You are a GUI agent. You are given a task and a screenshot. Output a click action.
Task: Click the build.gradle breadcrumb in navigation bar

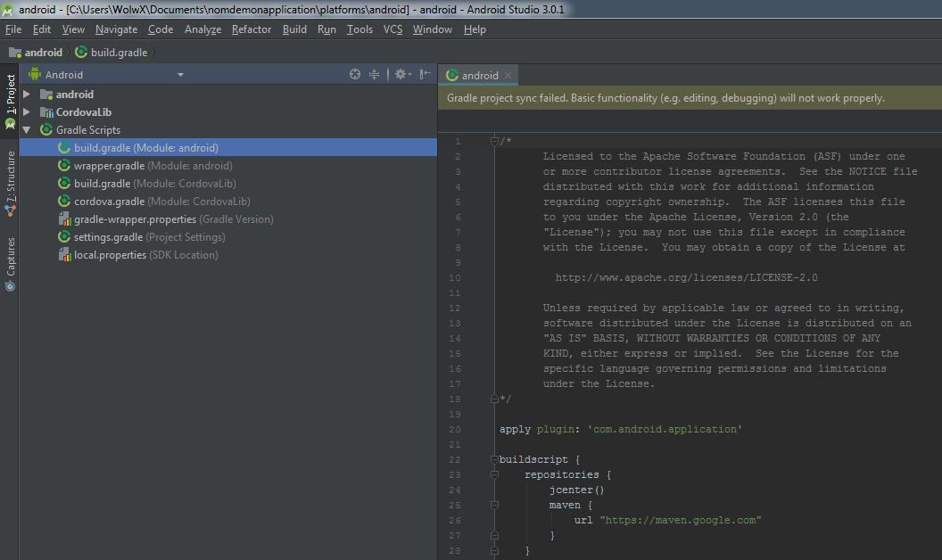[119, 53]
